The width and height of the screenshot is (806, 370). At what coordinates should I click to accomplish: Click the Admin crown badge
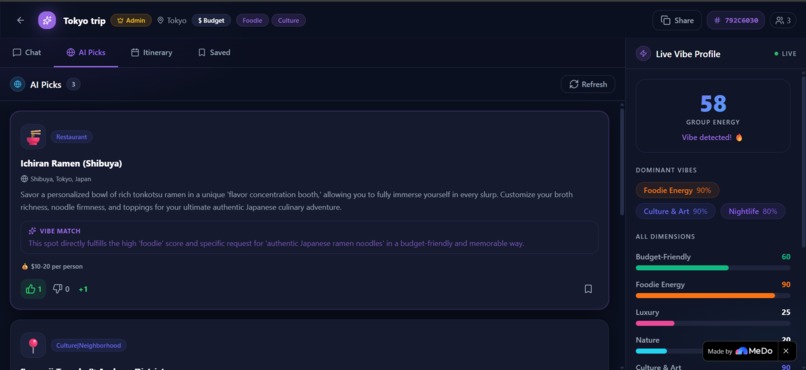[131, 21]
